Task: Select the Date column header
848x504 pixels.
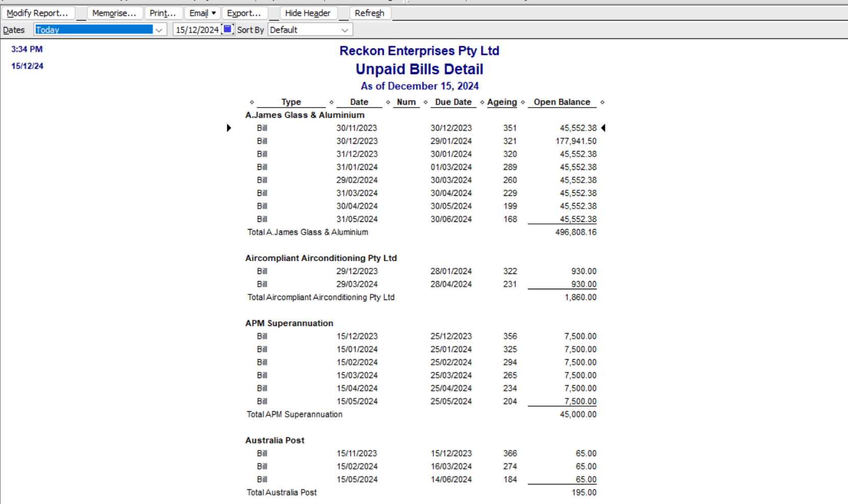Action: click(x=359, y=102)
